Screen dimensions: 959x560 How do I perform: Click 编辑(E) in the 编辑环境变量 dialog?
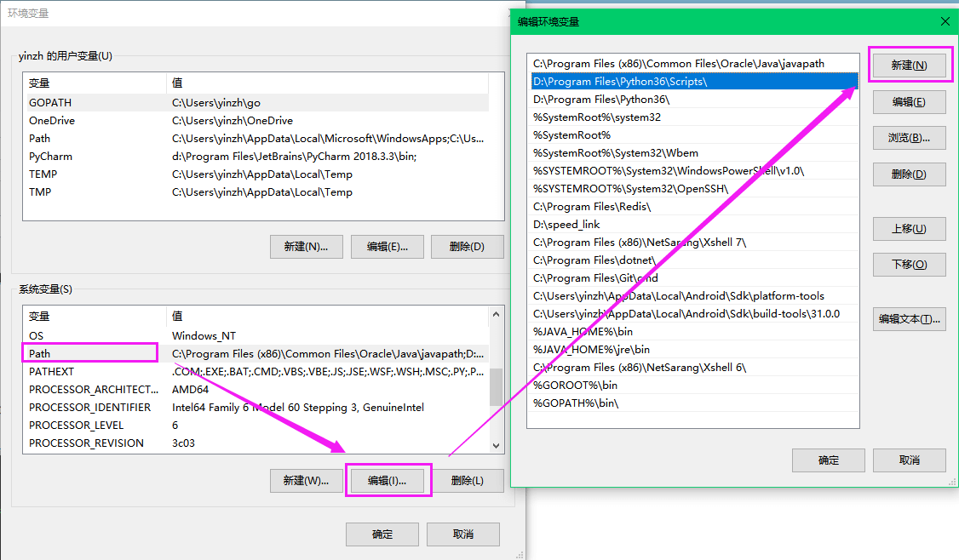point(910,101)
